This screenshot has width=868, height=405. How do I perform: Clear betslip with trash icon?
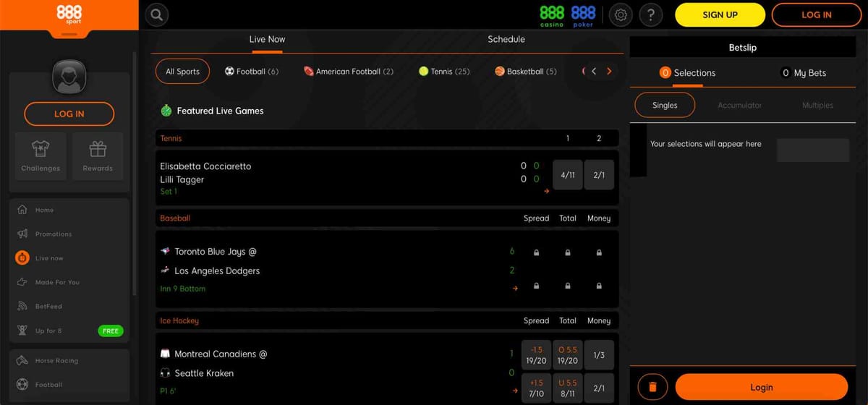tap(652, 387)
